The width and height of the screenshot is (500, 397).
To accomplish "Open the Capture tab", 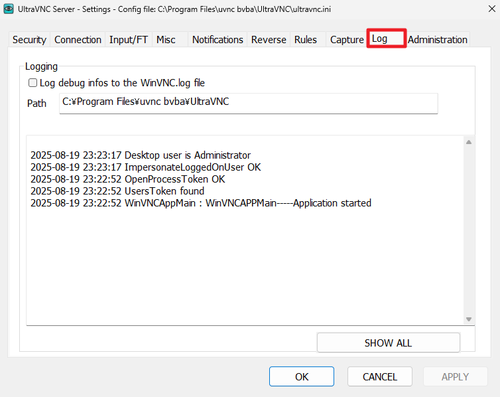I will pyautogui.click(x=347, y=40).
